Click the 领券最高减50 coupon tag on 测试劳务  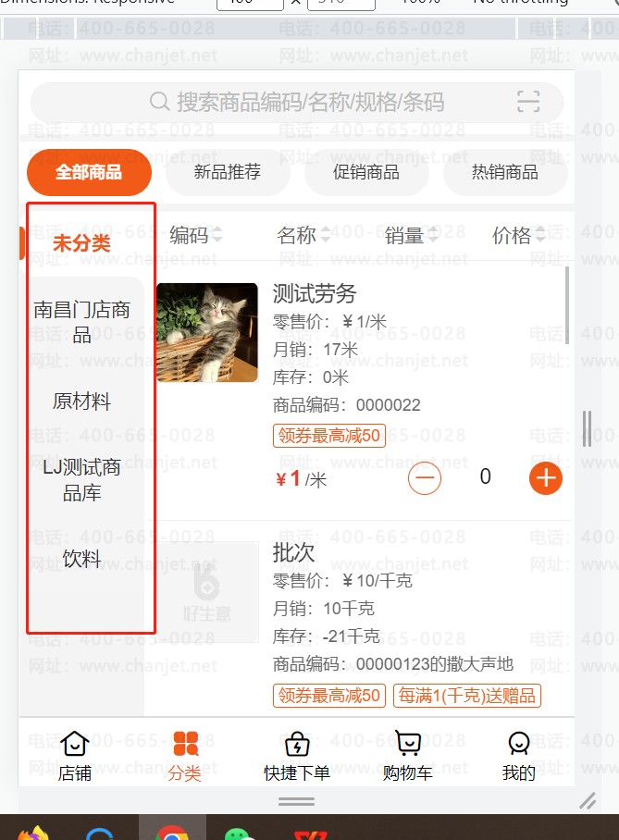click(x=329, y=435)
